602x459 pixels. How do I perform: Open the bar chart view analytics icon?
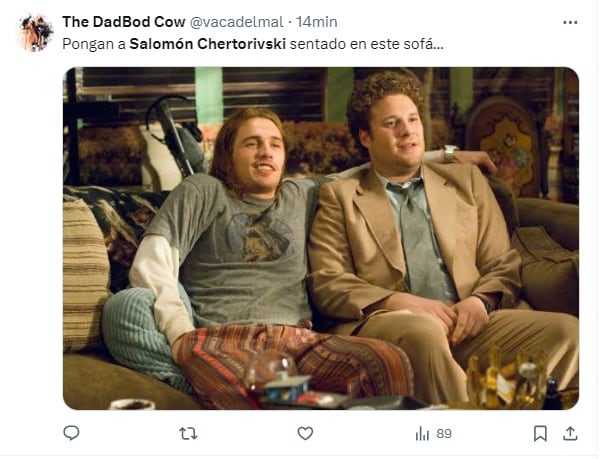tap(422, 434)
